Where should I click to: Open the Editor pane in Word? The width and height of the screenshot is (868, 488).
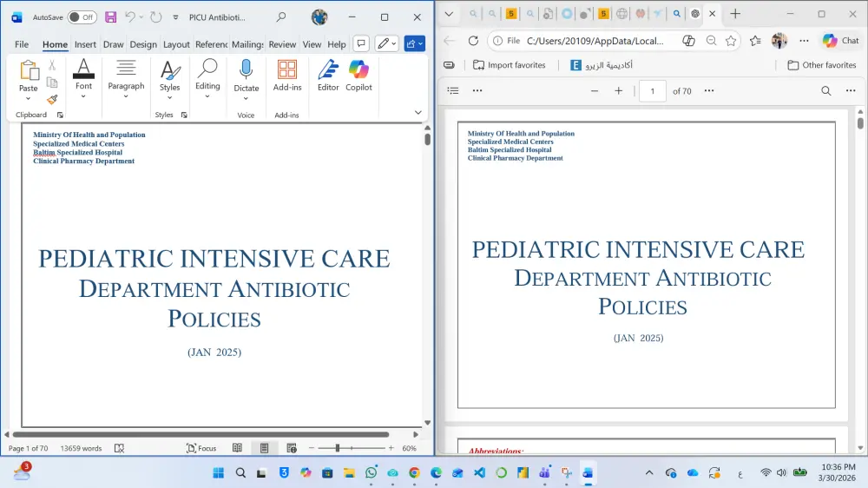click(x=328, y=74)
